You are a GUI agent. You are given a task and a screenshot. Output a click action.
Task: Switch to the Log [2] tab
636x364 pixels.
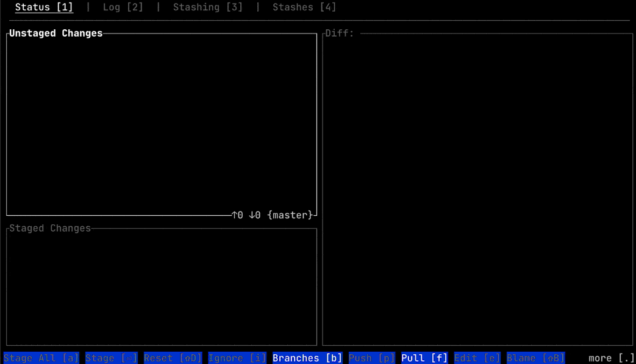[123, 7]
